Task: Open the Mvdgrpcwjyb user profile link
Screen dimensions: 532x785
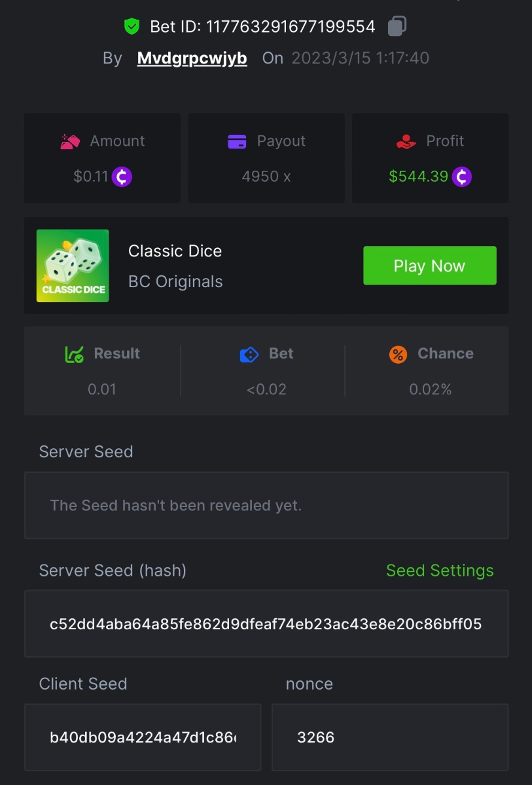Action: (192, 58)
